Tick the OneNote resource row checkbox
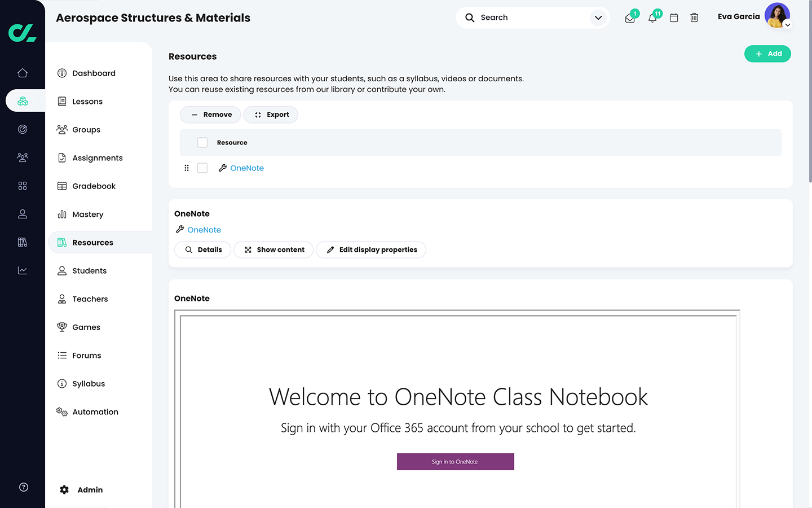Image resolution: width=812 pixels, height=508 pixels. 202,168
